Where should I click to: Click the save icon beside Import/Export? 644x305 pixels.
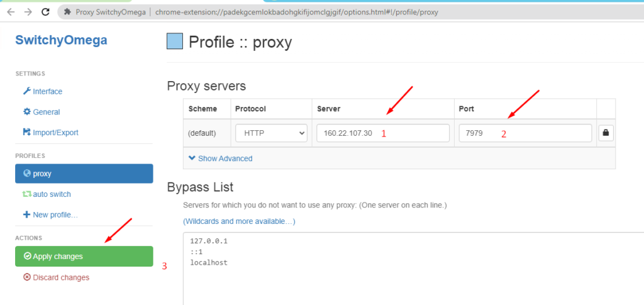coord(26,132)
